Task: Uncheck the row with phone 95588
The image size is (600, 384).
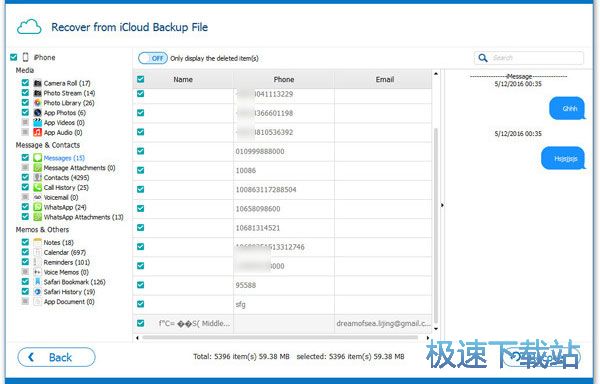Action: 140,285
